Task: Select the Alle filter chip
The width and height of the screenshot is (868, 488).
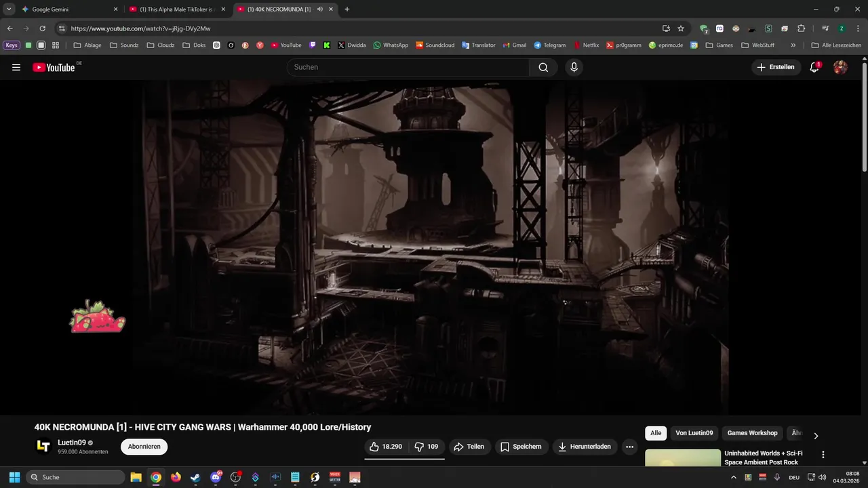Action: click(x=656, y=433)
